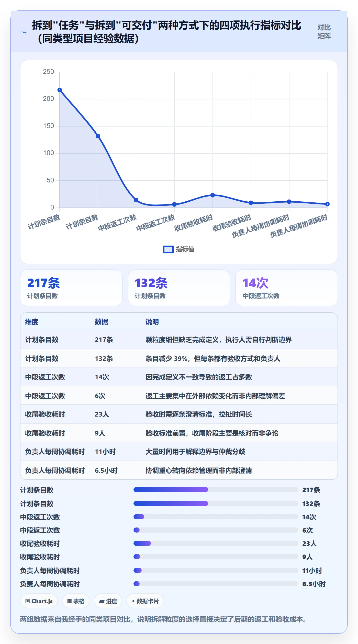Select table text 返工主要集中在外部依赖变化而非内部理解偏差
This screenshot has height=644, width=358.
(215, 396)
